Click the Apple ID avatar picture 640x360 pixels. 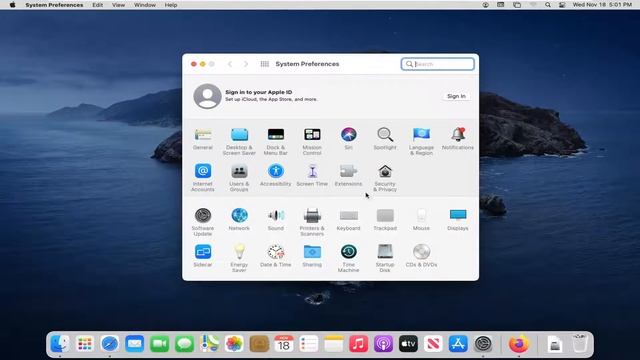pos(207,96)
